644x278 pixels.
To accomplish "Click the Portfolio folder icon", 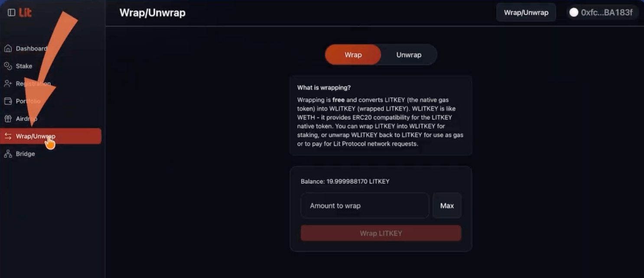I will tap(7, 101).
